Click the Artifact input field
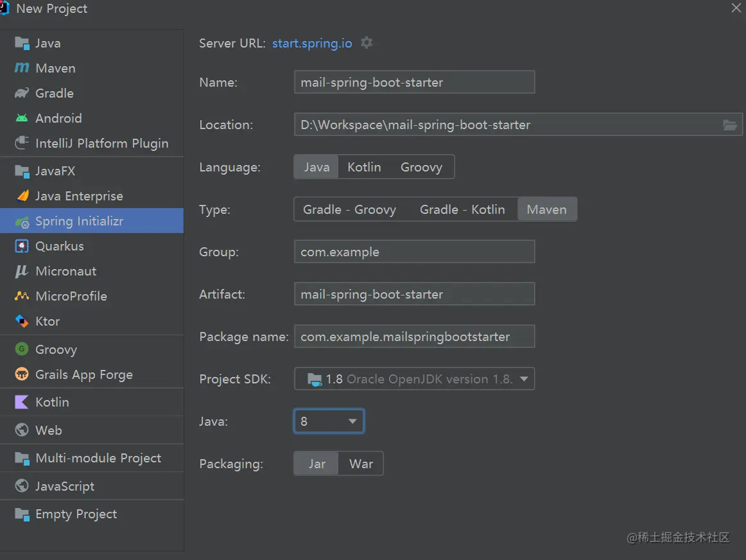746x560 pixels. coord(414,294)
